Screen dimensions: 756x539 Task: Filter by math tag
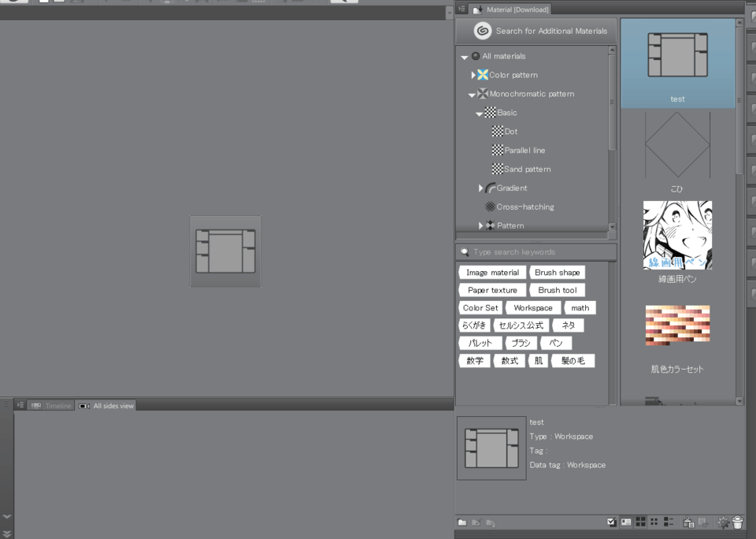pyautogui.click(x=580, y=307)
